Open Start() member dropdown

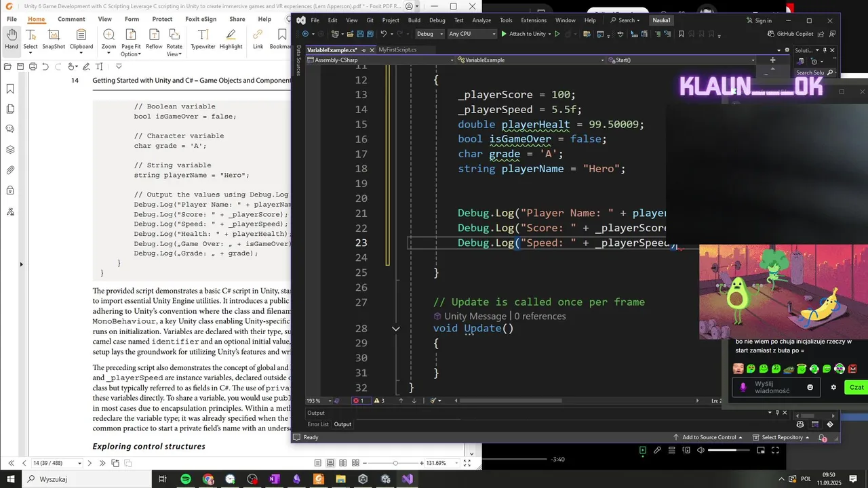682,60
